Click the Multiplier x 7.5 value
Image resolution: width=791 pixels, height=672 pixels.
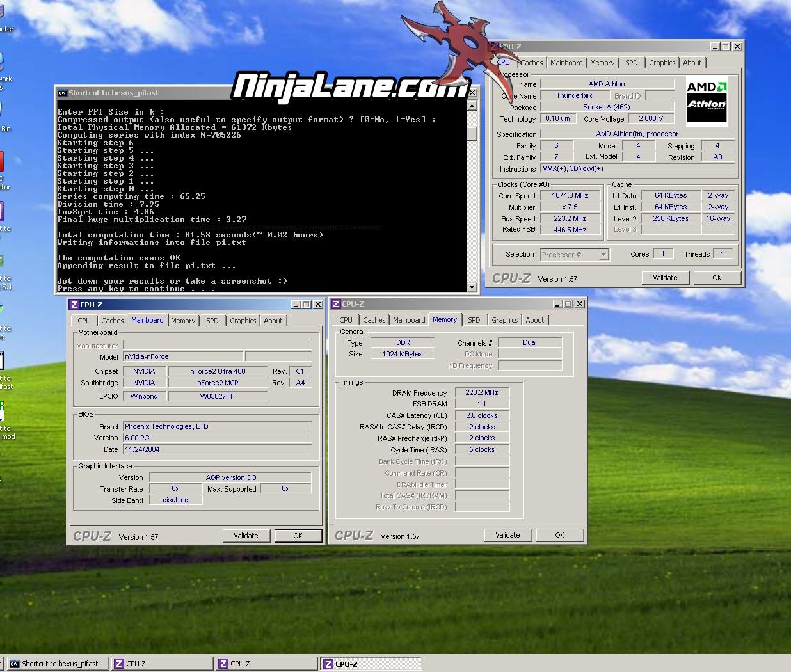(570, 207)
